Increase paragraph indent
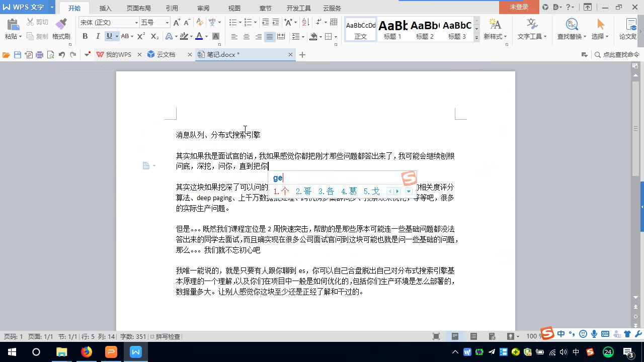This screenshot has width=644, height=362. [x=276, y=23]
